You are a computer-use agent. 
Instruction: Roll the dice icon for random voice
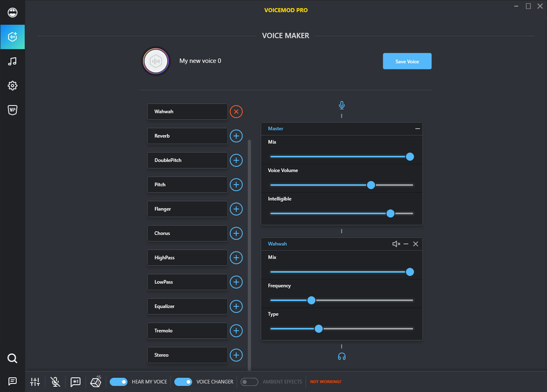pos(95,382)
